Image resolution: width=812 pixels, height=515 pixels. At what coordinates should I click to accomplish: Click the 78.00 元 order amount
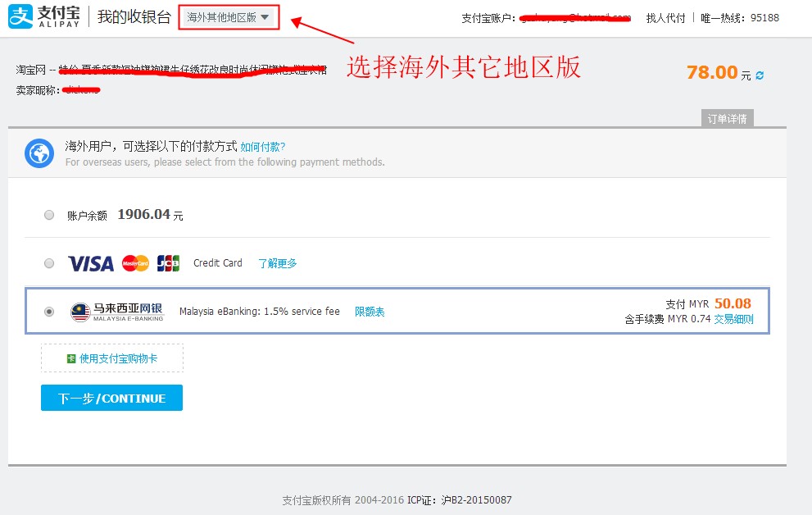[719, 72]
